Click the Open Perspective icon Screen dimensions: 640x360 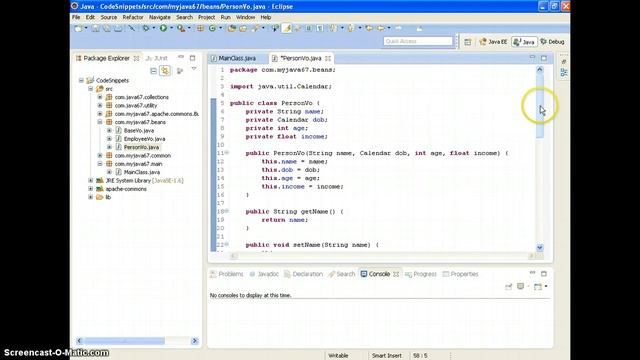468,42
